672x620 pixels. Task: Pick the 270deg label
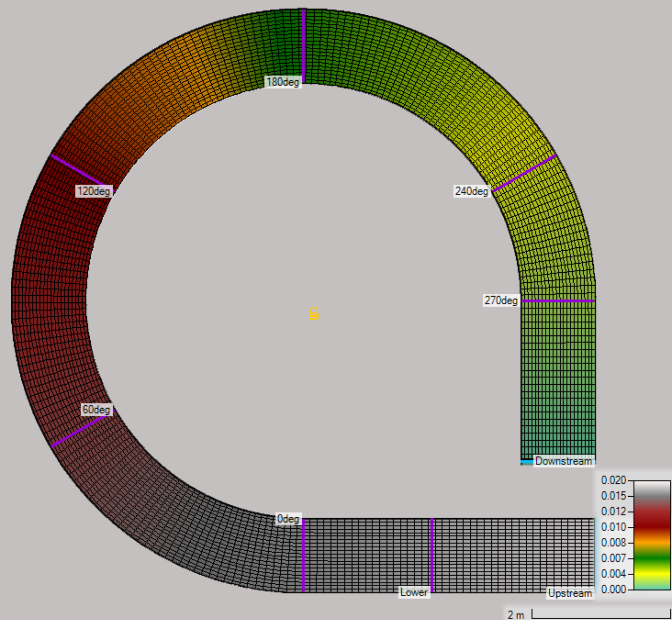pos(501,300)
